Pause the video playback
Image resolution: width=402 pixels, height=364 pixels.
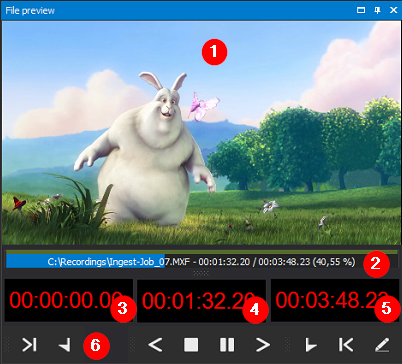click(x=227, y=345)
